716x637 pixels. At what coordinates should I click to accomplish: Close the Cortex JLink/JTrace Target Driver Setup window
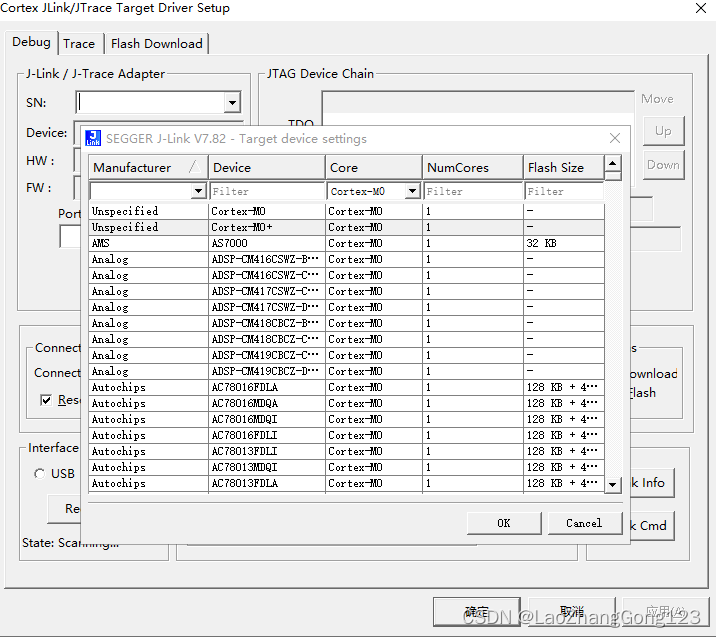700,8
